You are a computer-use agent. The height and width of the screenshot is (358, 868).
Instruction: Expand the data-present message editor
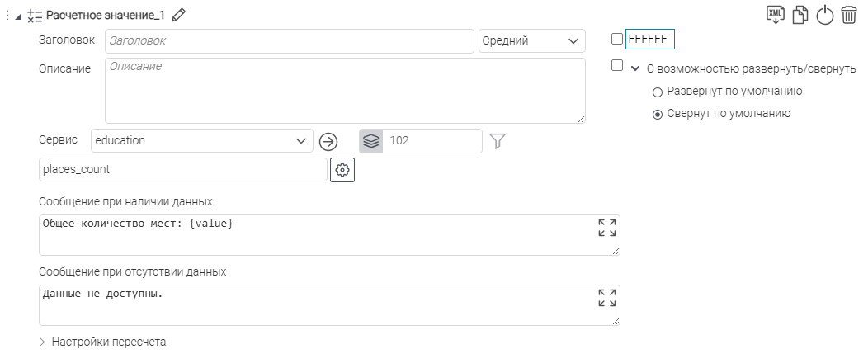[x=606, y=228]
